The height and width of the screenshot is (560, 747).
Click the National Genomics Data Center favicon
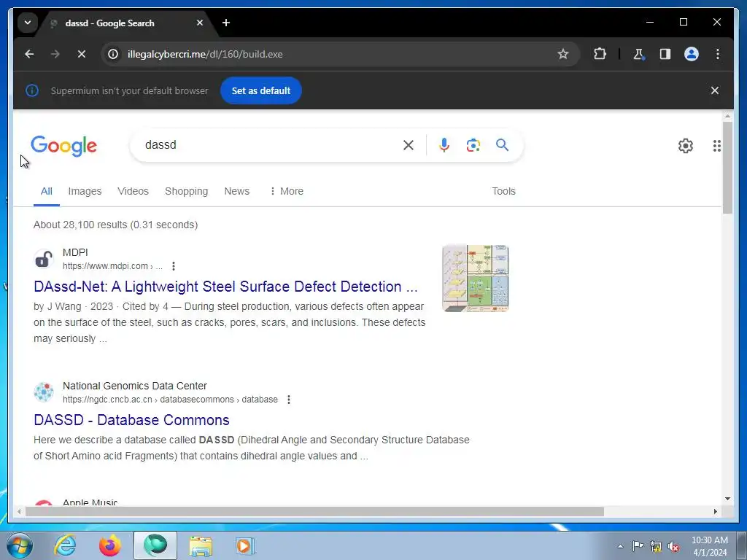[x=44, y=393]
